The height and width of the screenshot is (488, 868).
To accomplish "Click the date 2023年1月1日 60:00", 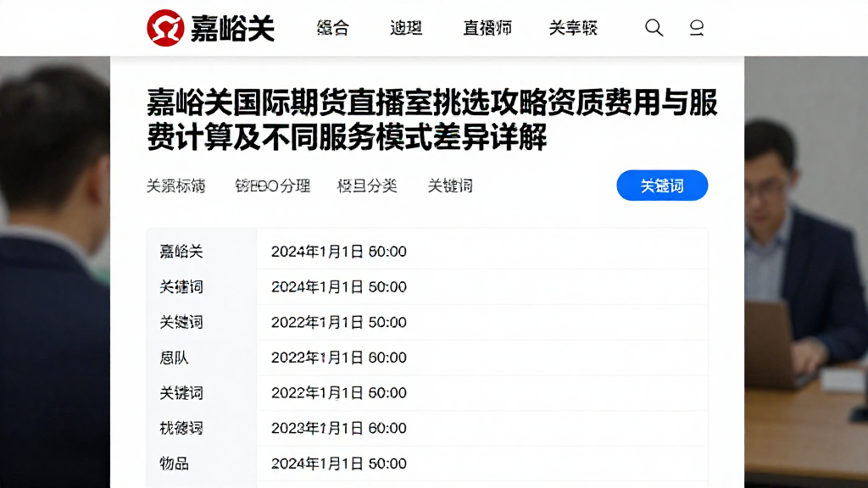I will 339,428.
